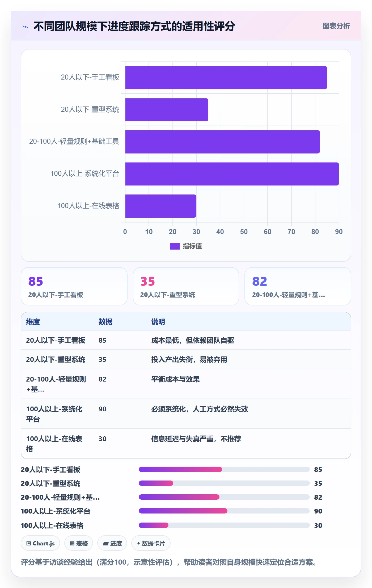This screenshot has height=588, width=372.
Task: Click the progress bar valued 82
Action: point(224,497)
